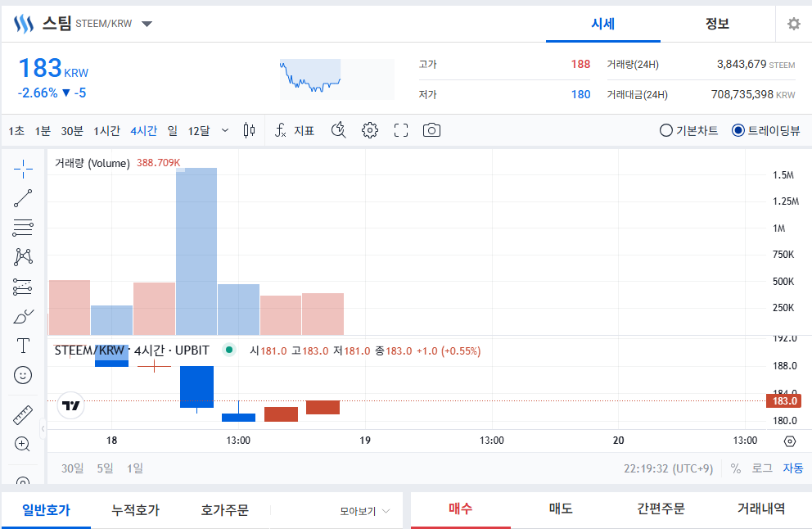
Task: Open chart settings gear in toolbar
Action: [370, 130]
